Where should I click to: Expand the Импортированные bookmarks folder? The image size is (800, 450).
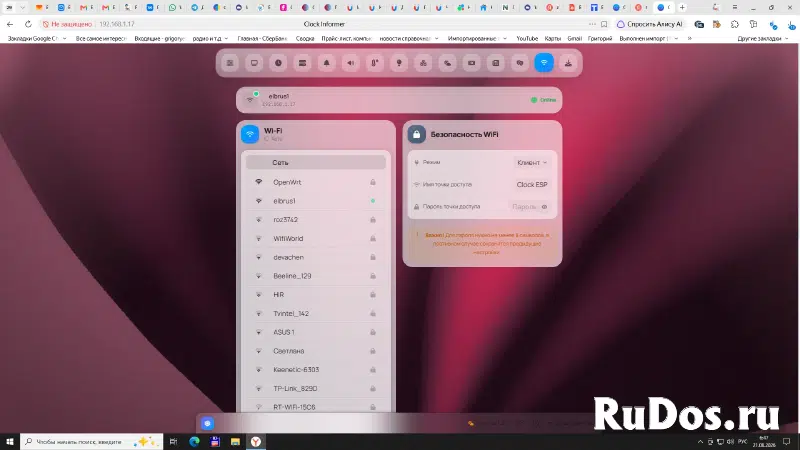pos(477,38)
